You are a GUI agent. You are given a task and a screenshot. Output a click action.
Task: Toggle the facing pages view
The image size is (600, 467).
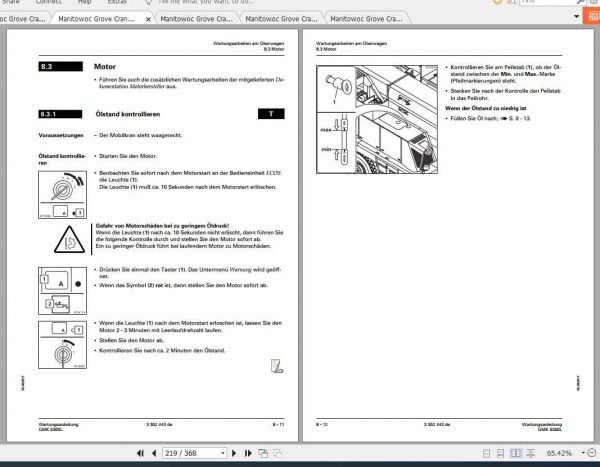(515, 453)
